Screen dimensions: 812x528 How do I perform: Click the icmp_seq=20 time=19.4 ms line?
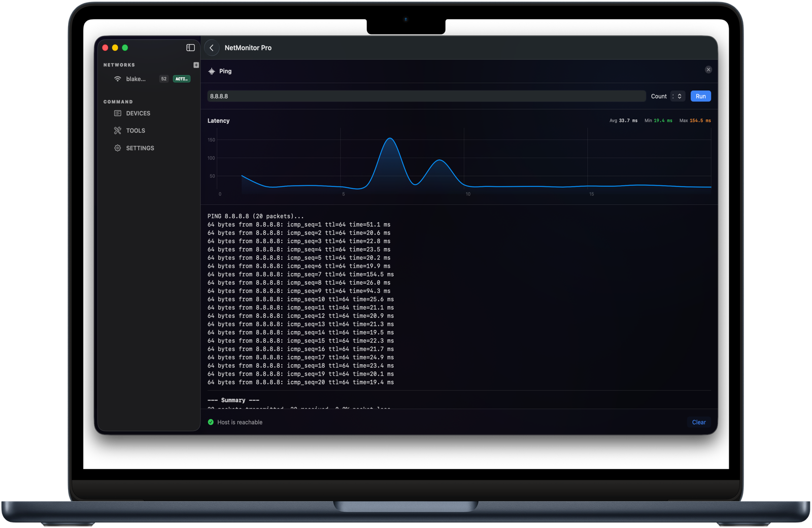point(300,382)
